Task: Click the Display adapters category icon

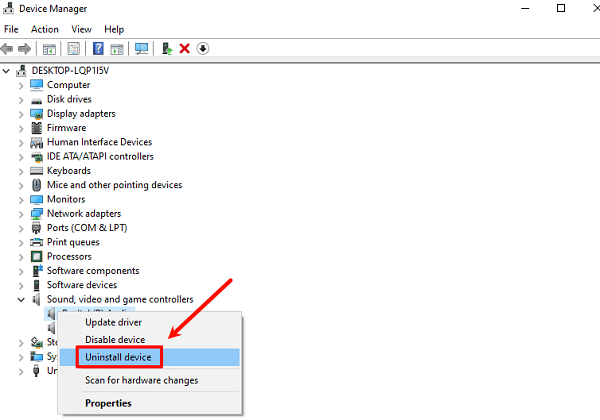Action: tap(36, 114)
